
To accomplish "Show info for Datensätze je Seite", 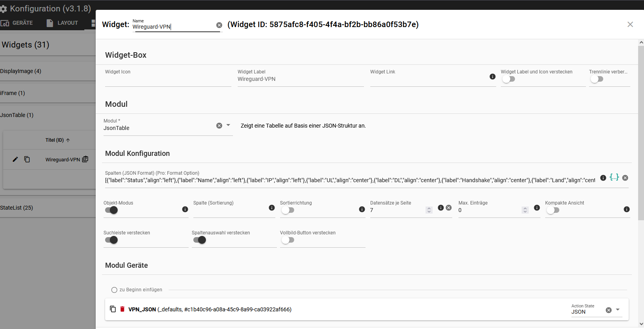I will (x=441, y=208).
